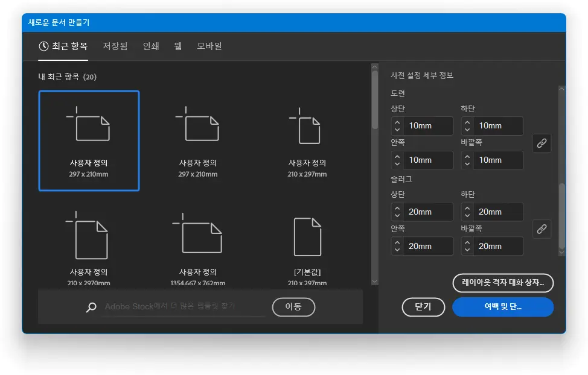Select the highlighted 사용자 정의 297x210mm preset
The height and width of the screenshot is (375, 588).
(x=89, y=140)
